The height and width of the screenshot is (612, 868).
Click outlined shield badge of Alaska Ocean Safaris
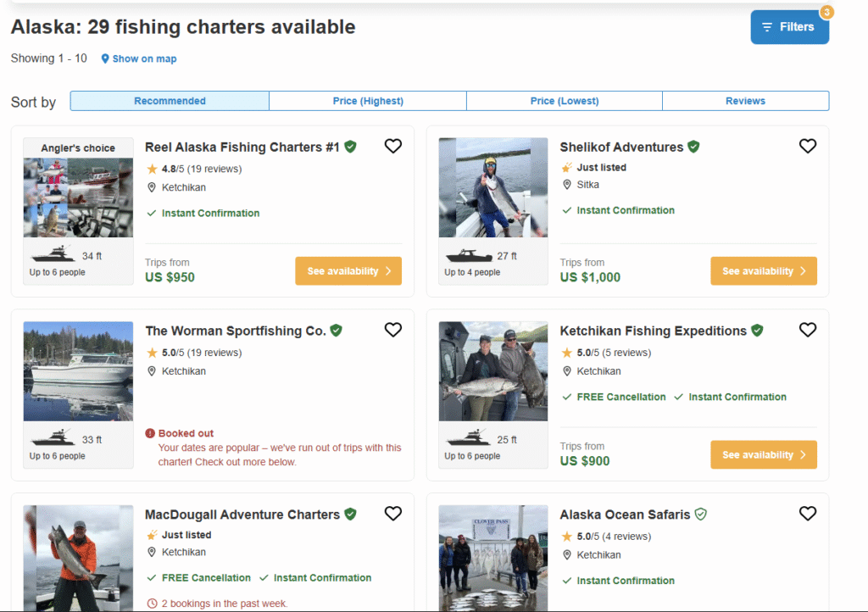point(701,514)
